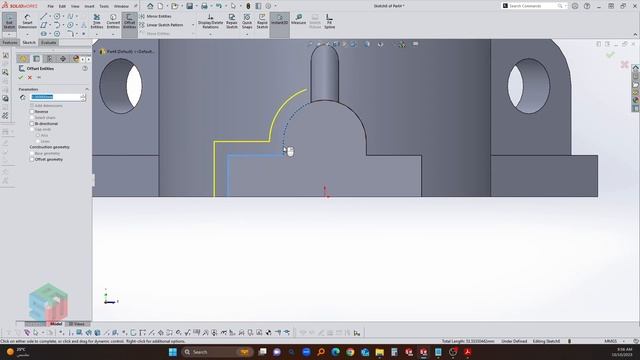Click the Measure tool
This screenshot has width=640, height=360.
pyautogui.click(x=298, y=20)
